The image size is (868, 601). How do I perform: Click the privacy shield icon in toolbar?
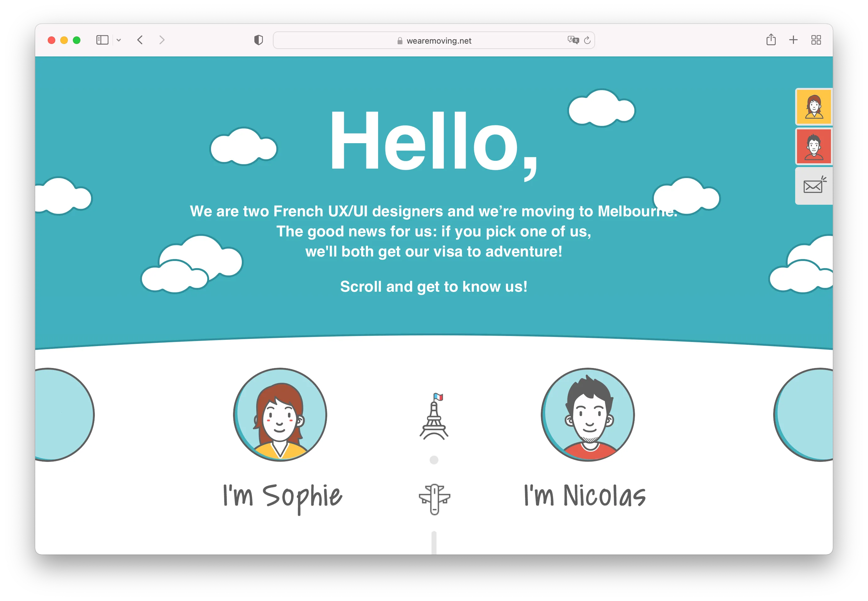pyautogui.click(x=258, y=40)
